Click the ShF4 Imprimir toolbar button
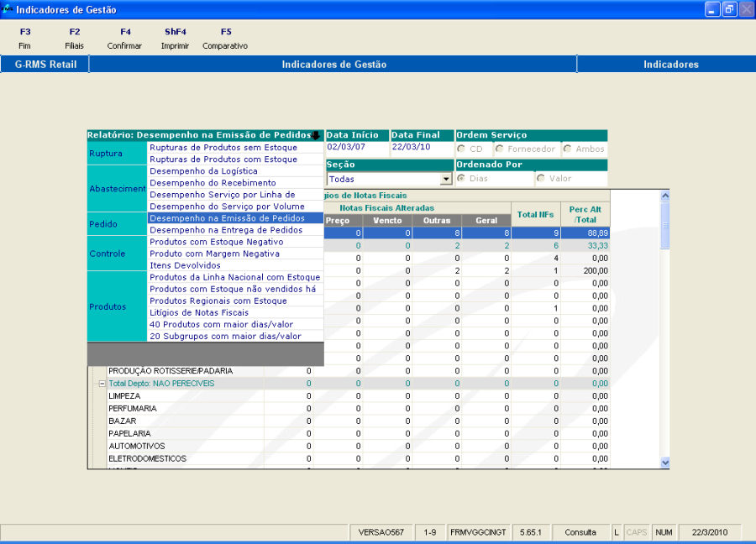 click(175, 39)
